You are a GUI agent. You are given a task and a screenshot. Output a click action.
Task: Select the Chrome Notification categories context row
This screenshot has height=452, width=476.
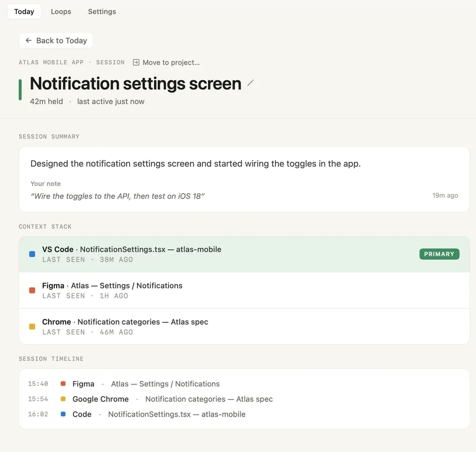pyautogui.click(x=244, y=326)
